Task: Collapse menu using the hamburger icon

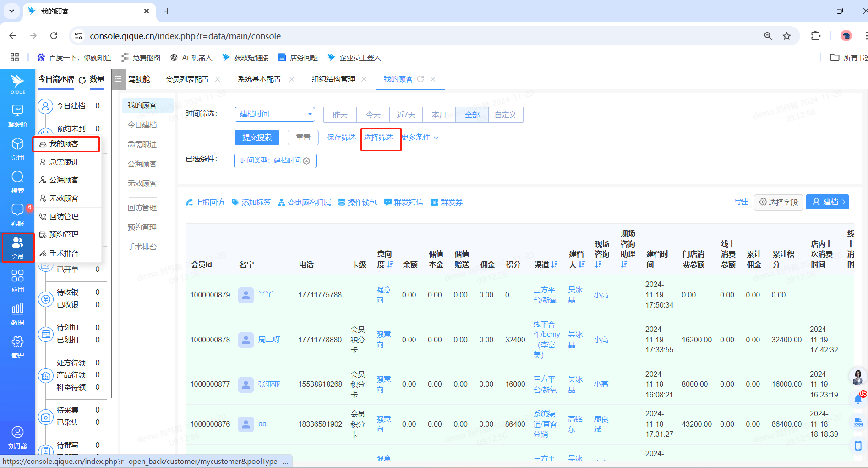Action: [118, 79]
